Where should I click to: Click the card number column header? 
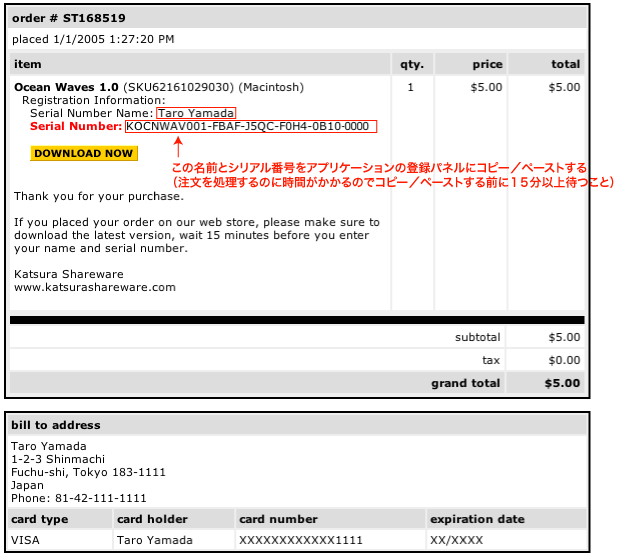pos(278,519)
